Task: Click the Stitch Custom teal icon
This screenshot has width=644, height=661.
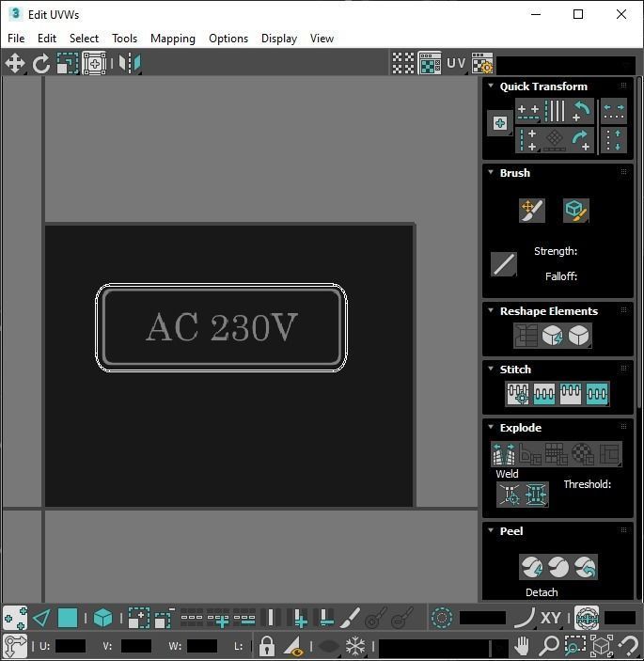Action: [597, 394]
